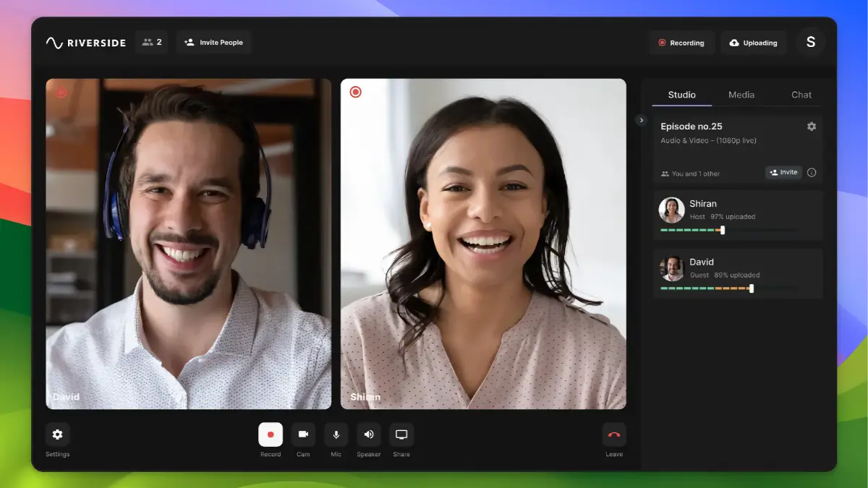Open Settings gear in the bottom bar
Viewport: 868px width, 488px height.
click(58, 435)
